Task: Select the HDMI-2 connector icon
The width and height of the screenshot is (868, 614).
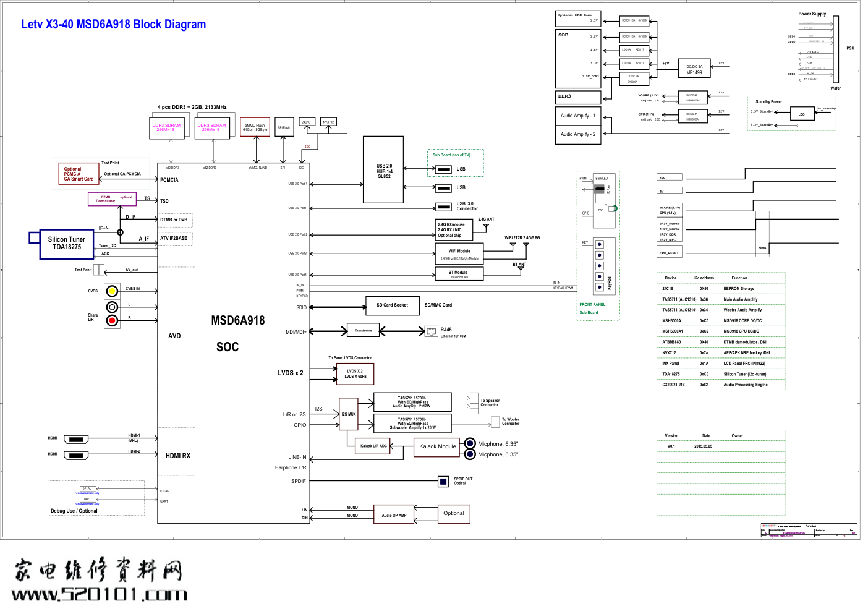Action: [77, 454]
